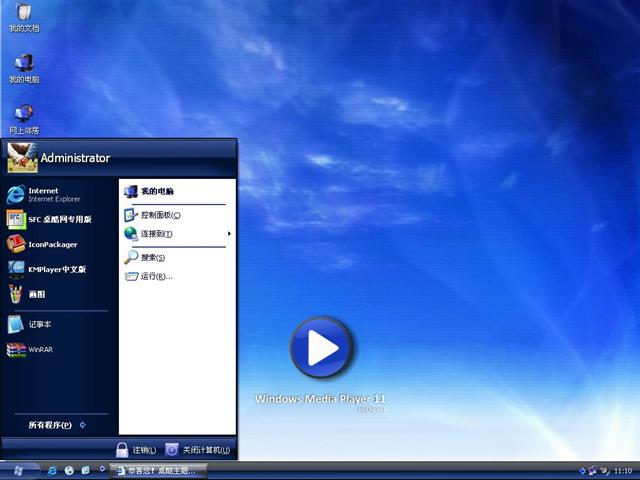Open the 运行(R)... run dialog
The height and width of the screenshot is (480, 640).
pos(177,276)
